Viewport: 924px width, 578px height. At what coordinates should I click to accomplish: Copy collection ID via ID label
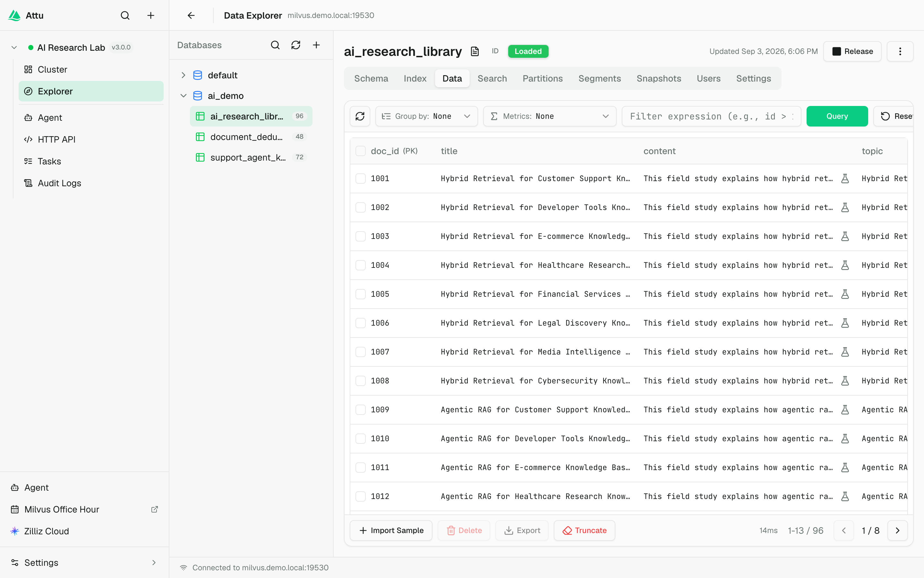495,51
